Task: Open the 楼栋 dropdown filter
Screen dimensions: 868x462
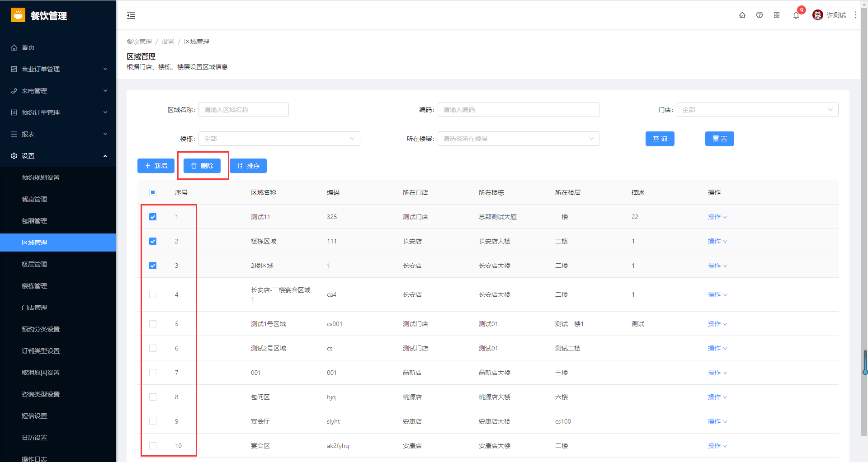Action: click(x=279, y=139)
